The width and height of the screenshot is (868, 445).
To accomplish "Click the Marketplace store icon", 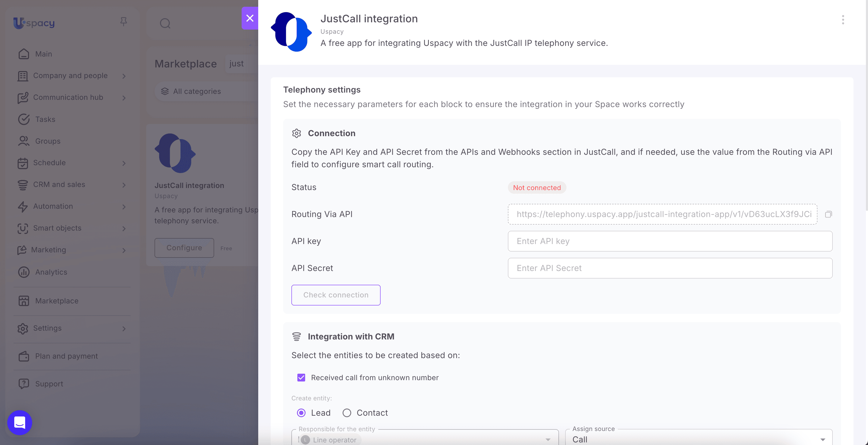I will (x=24, y=301).
